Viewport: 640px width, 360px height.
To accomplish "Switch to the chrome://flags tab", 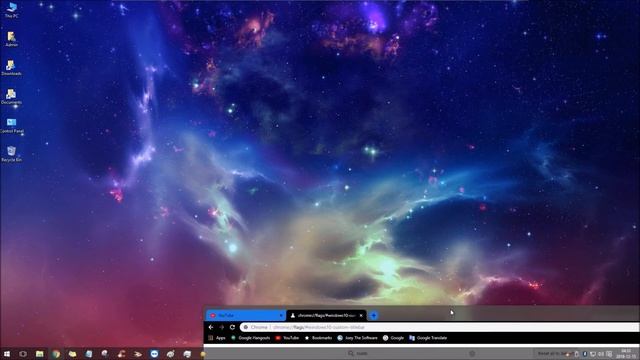I will (326, 316).
